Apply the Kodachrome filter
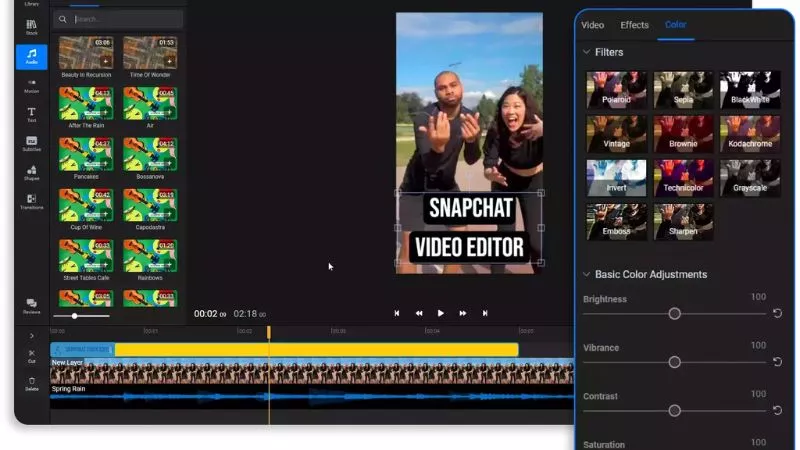Viewport: 800px width, 450px height. [x=750, y=134]
